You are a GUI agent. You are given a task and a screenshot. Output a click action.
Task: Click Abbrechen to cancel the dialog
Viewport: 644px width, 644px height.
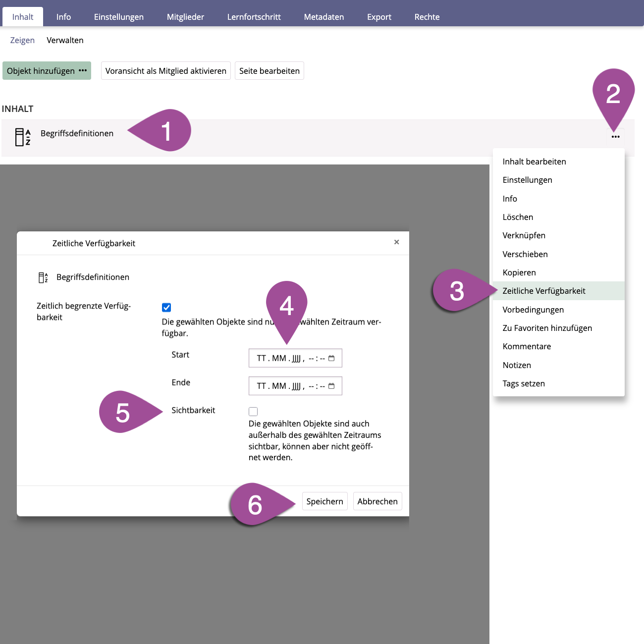(377, 501)
